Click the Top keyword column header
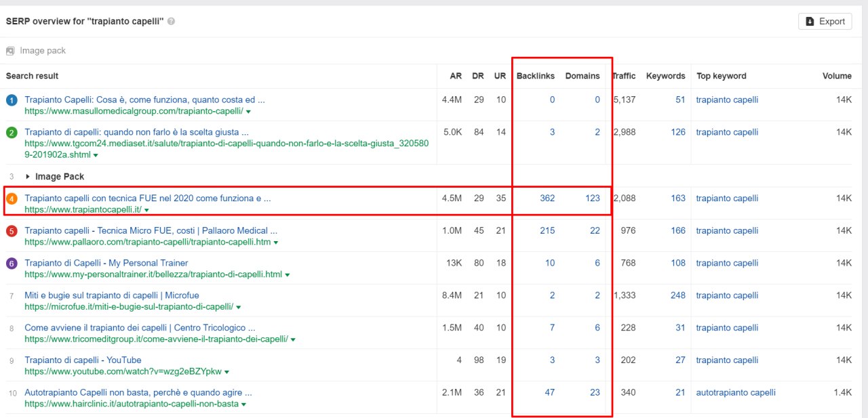The image size is (868, 418). pyautogui.click(x=722, y=76)
